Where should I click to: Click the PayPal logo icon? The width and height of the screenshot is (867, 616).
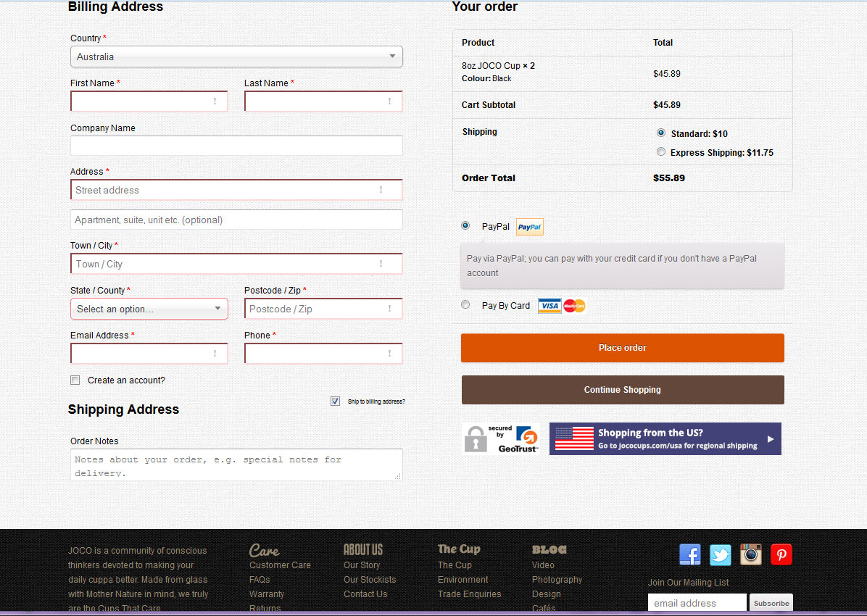529,227
